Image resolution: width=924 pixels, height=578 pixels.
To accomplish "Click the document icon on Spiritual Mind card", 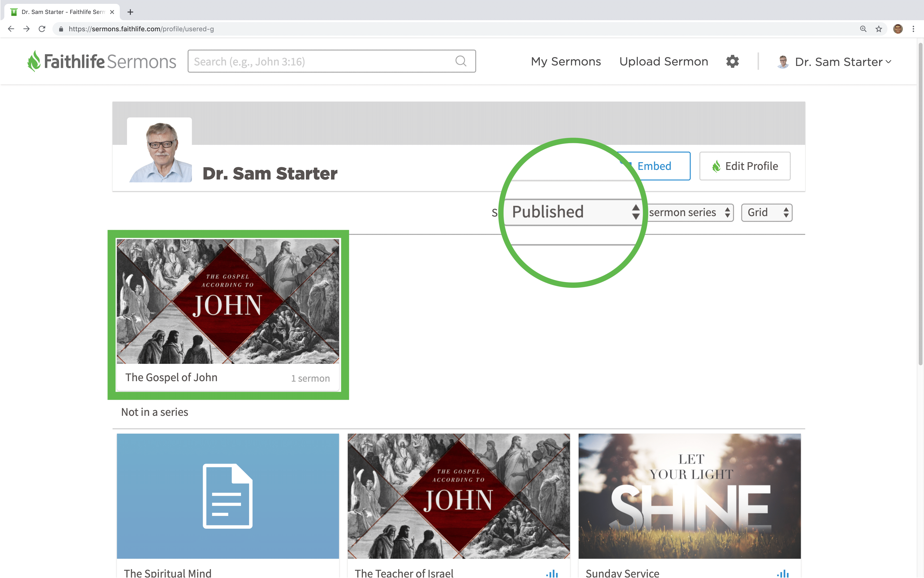I will tap(228, 496).
